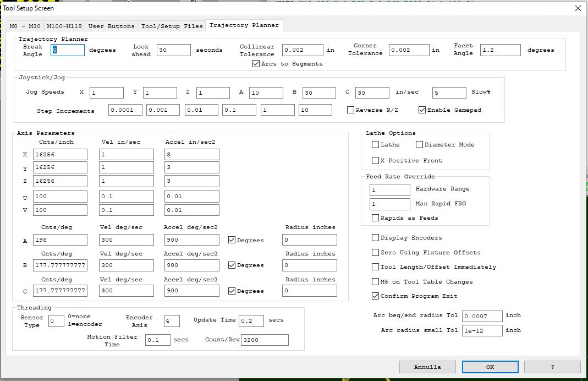
Task: Click the Look ahead seconds field
Action: point(173,50)
